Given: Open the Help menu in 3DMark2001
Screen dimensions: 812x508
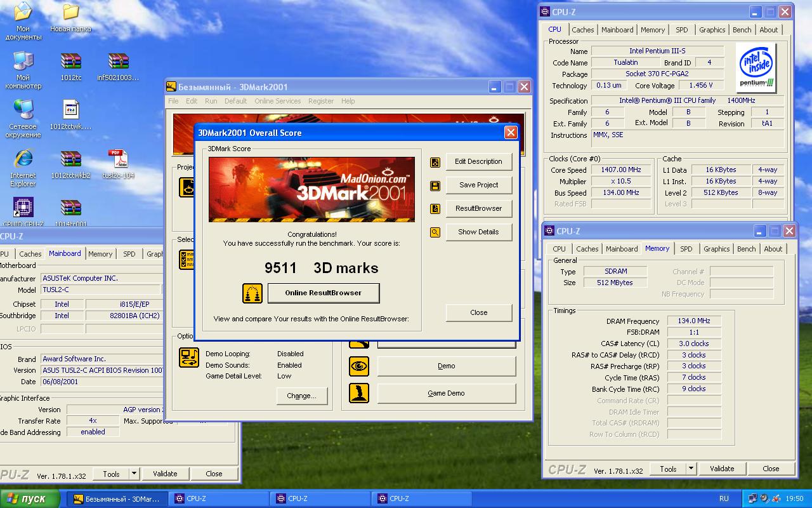Looking at the screenshot, I should [x=348, y=101].
